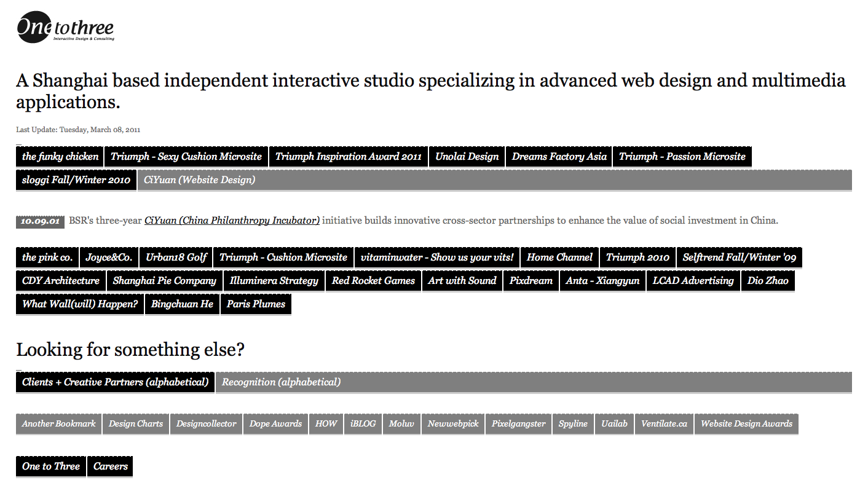Screen dimensions: 868x488
Task: Select the Bingchuan He project
Action: tap(183, 304)
